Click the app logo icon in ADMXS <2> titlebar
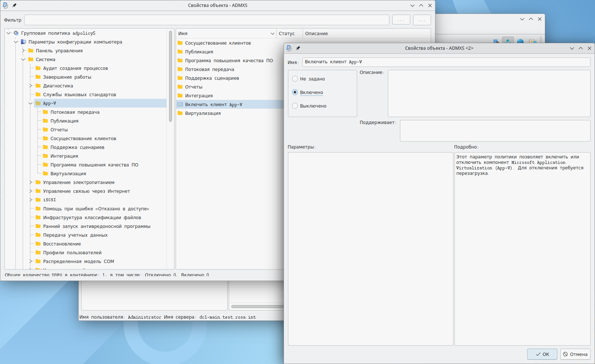Screen dimensions: 595x364 click(289, 48)
